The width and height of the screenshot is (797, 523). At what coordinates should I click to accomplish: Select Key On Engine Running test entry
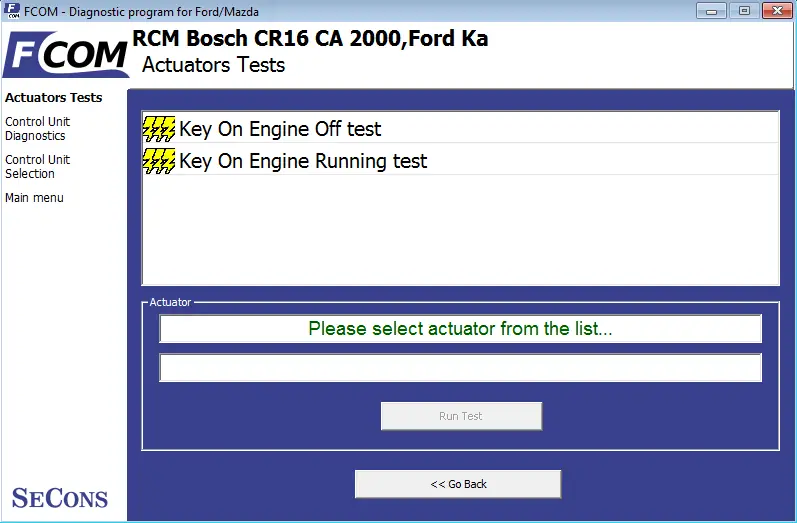pyautogui.click(x=461, y=161)
